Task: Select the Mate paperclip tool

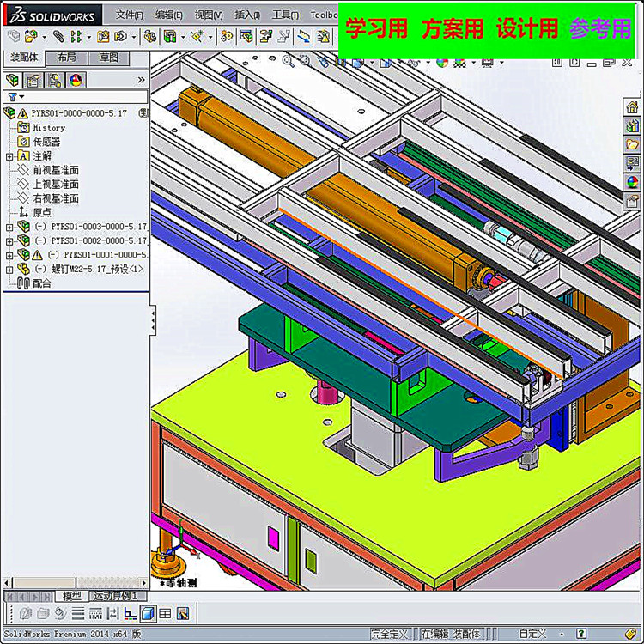Action: click(58, 37)
